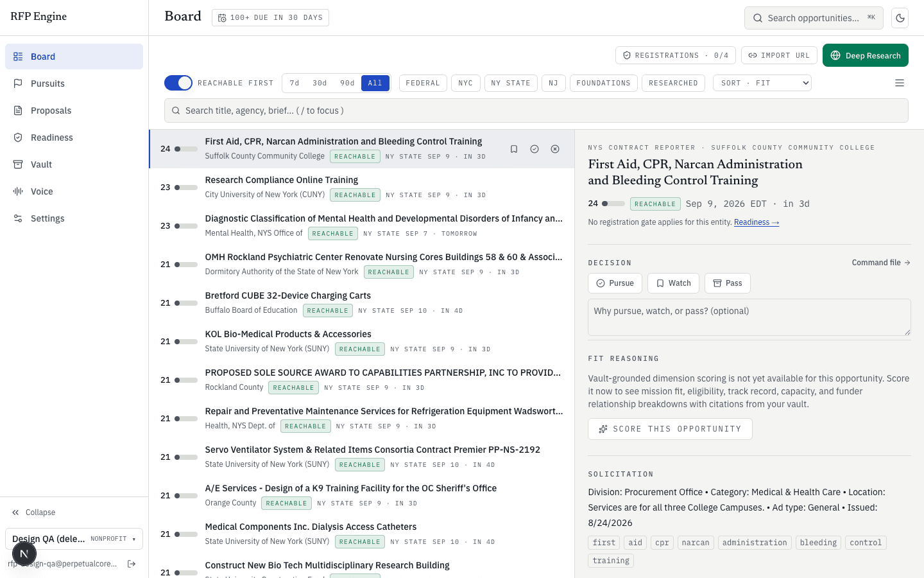Open the Design QA organization switcher
The height and width of the screenshot is (578, 924).
coord(74,539)
